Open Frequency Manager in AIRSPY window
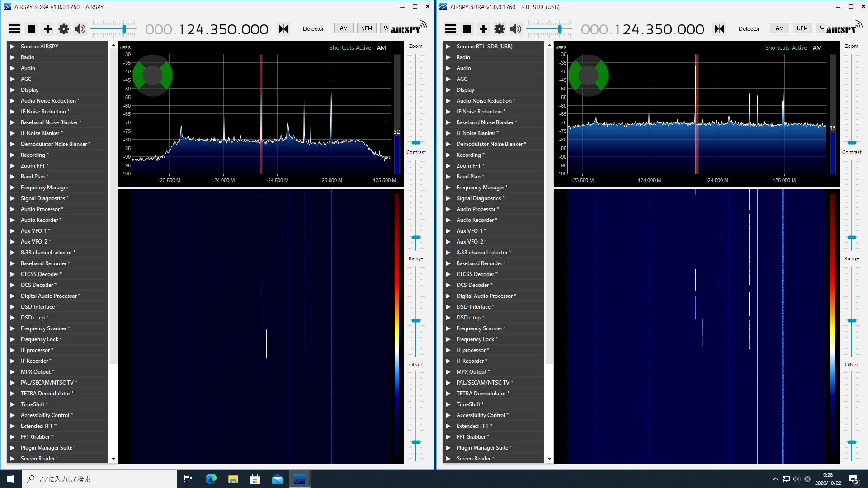This screenshot has height=488, width=868. tap(58, 188)
